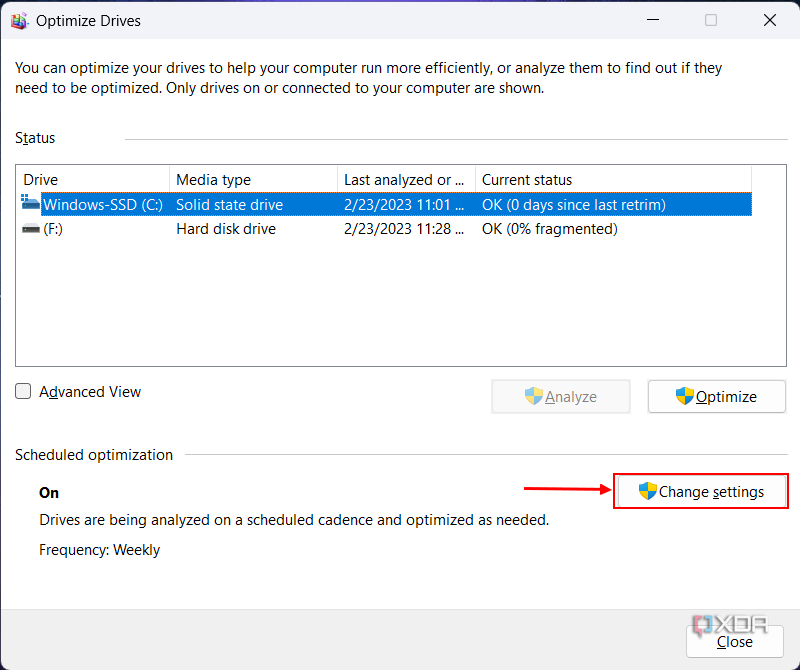Sort by the Media type column header
Screen dimensions: 800x670
pos(253,180)
